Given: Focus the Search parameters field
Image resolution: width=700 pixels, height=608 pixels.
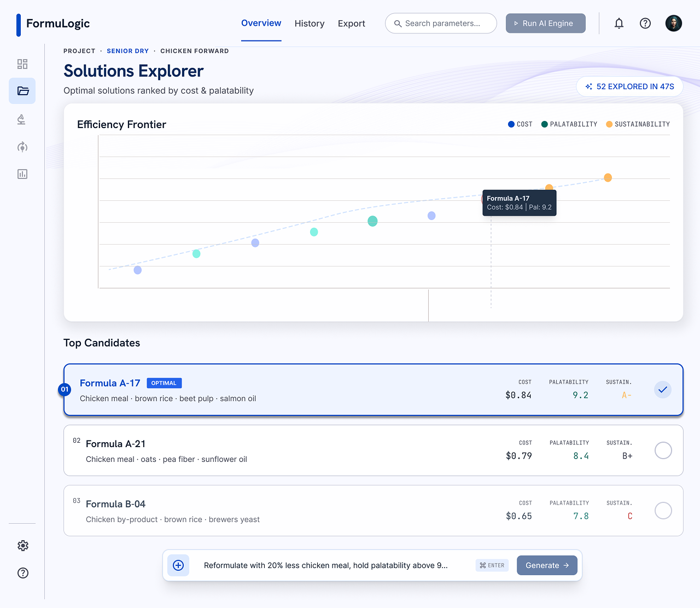Looking at the screenshot, I should click(441, 24).
